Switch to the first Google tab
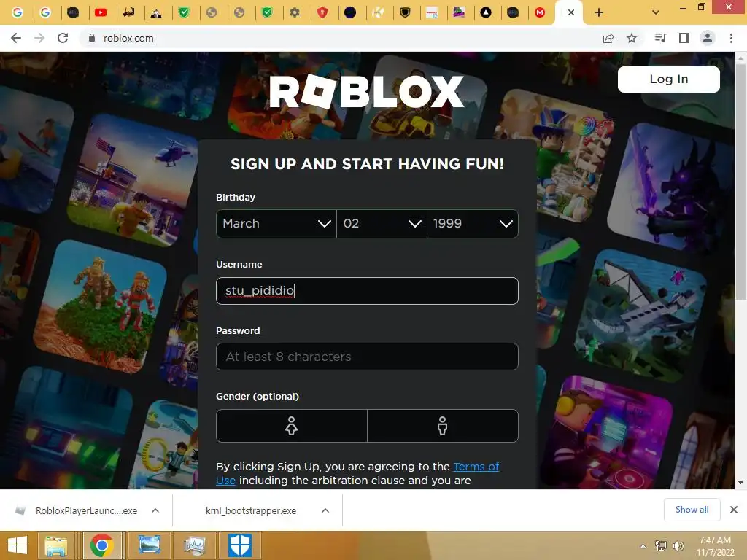This screenshot has height=560, width=747. pos(18,13)
